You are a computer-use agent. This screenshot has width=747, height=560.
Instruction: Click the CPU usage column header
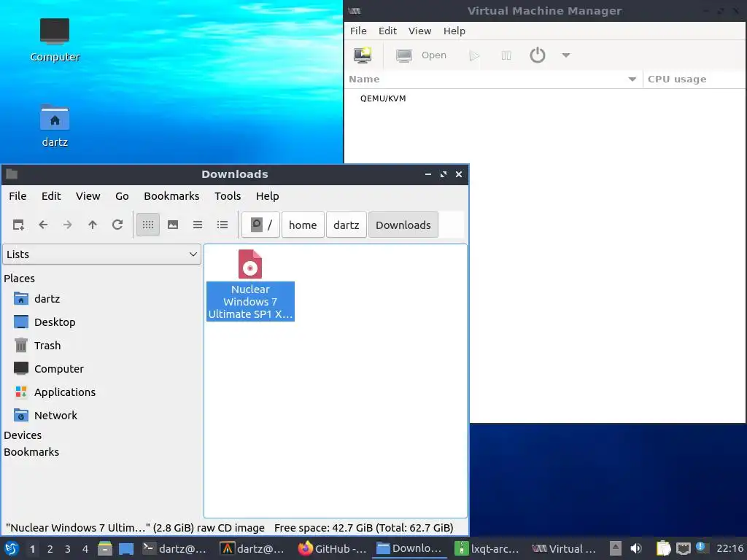coord(694,79)
